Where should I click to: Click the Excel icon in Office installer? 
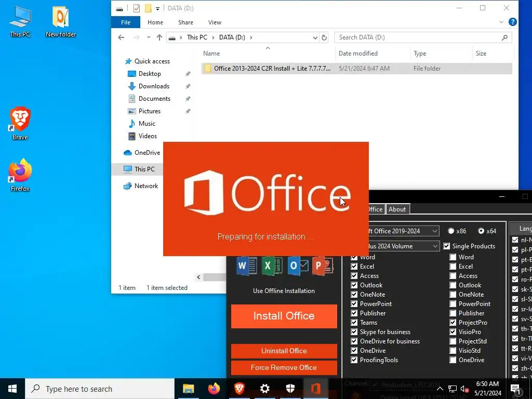(272, 265)
